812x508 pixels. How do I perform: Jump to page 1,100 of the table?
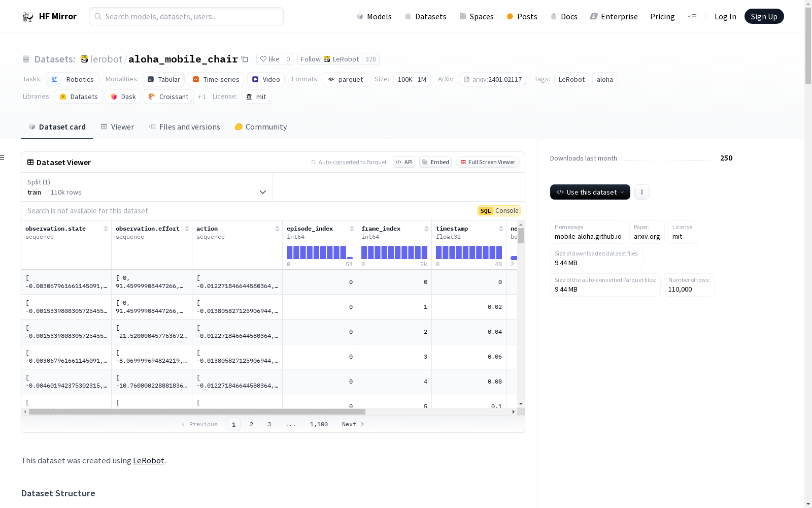319,424
